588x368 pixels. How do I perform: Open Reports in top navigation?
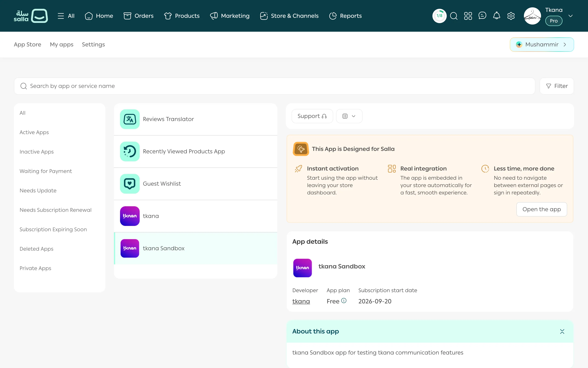[x=345, y=16]
